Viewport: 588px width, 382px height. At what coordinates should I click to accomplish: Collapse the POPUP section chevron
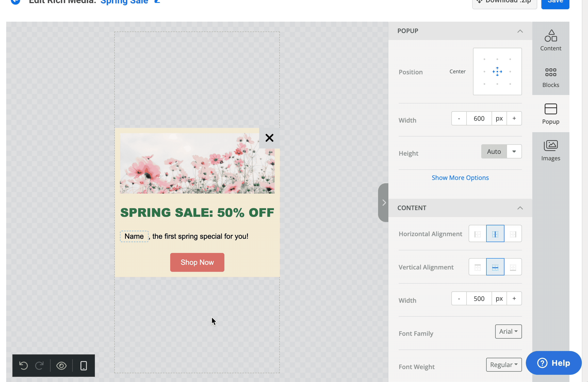click(x=520, y=31)
